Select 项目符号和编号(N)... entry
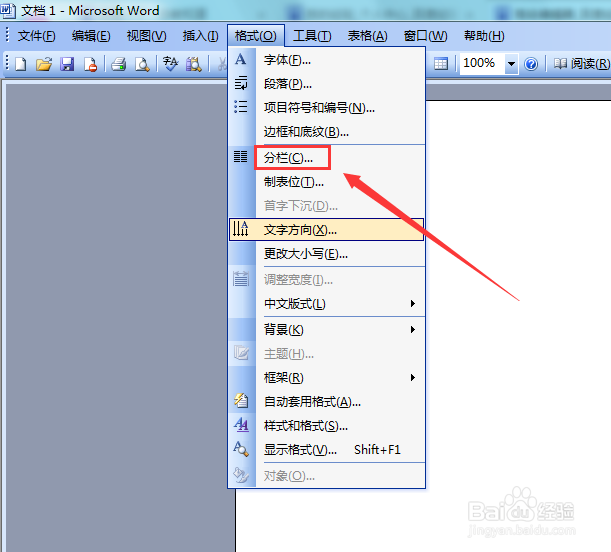Image resolution: width=611 pixels, height=552 pixels. pyautogui.click(x=327, y=108)
